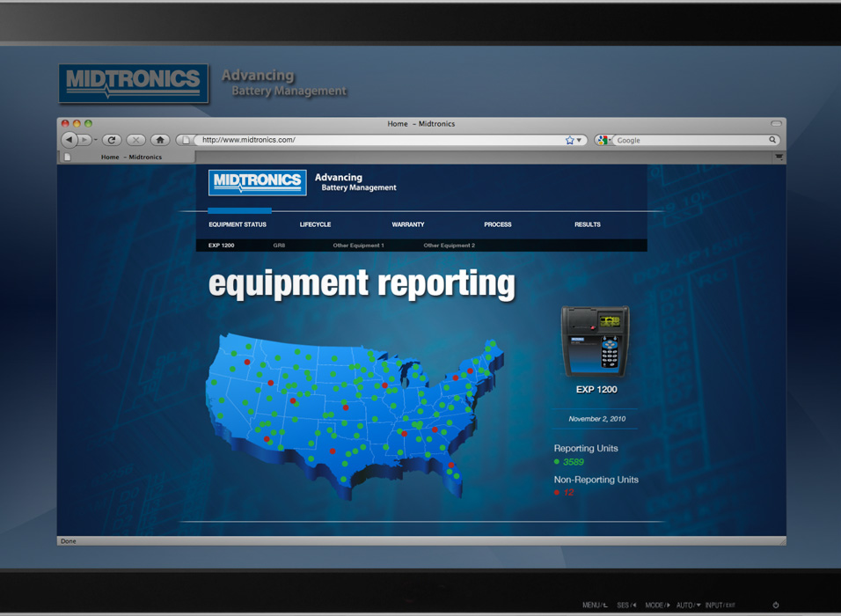Open the Equipment Status menu
Image resolution: width=841 pixels, height=616 pixels.
click(238, 224)
